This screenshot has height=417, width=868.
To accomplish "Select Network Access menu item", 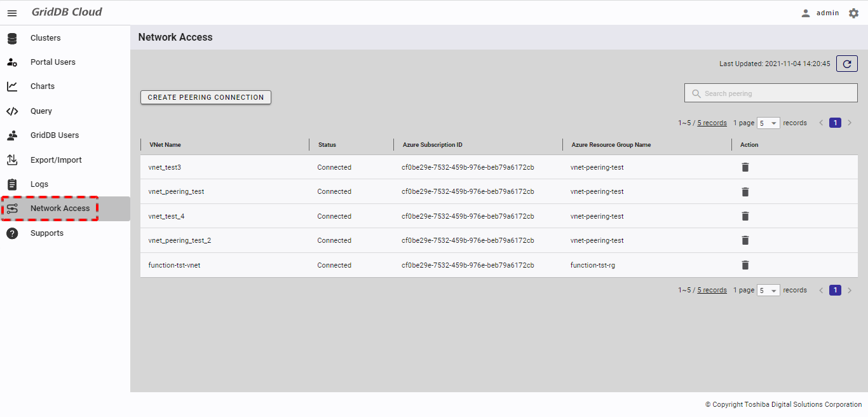I will [x=65, y=208].
